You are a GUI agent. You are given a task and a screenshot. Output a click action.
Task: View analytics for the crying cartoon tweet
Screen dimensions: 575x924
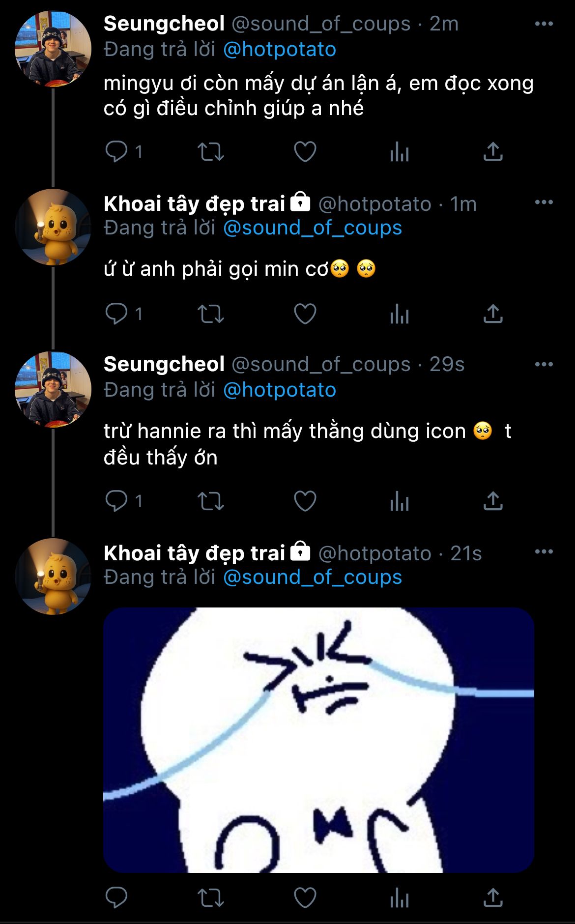click(399, 898)
